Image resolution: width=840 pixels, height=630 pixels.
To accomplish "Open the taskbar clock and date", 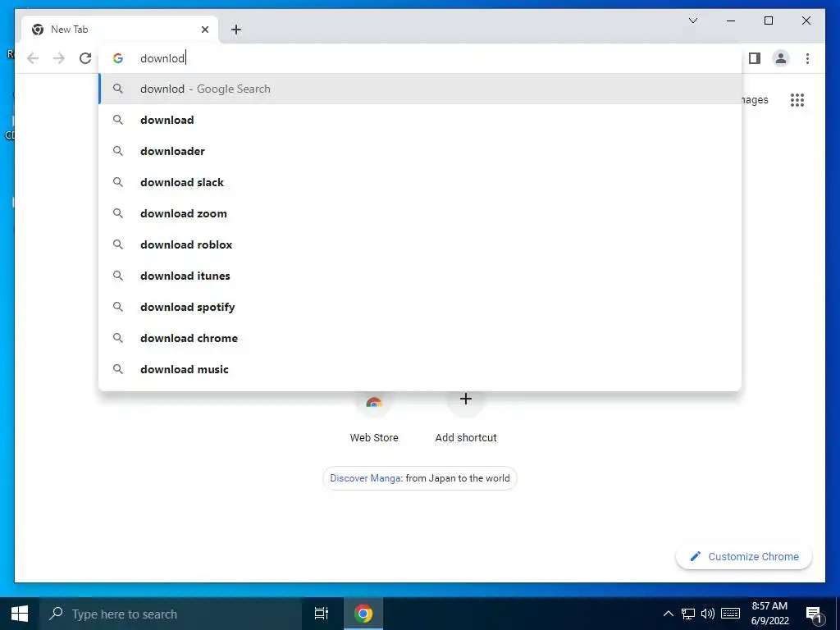I will tap(769, 614).
